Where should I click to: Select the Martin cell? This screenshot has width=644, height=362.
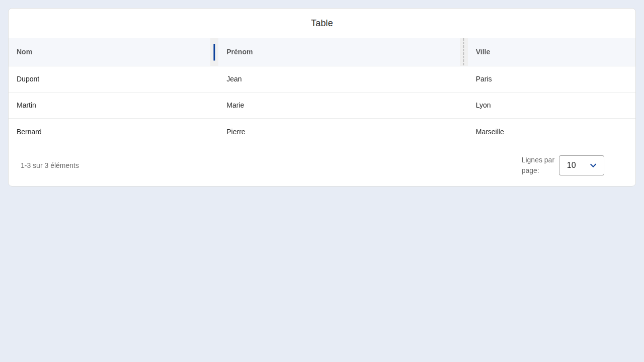point(26,105)
